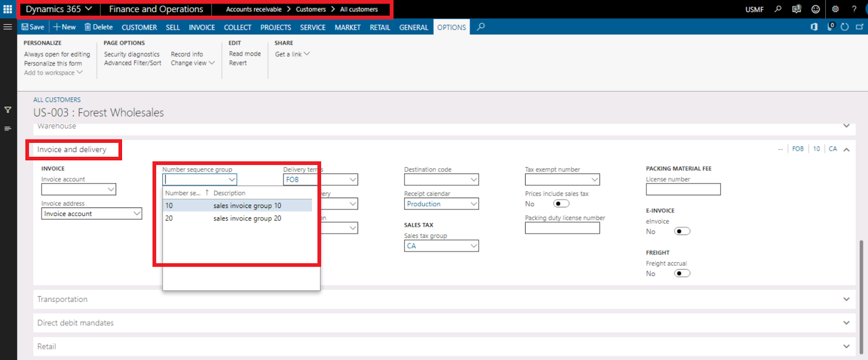Image resolution: width=868 pixels, height=360 pixels.
Task: Open form in new window icon
Action: pyautogui.click(x=860, y=27)
